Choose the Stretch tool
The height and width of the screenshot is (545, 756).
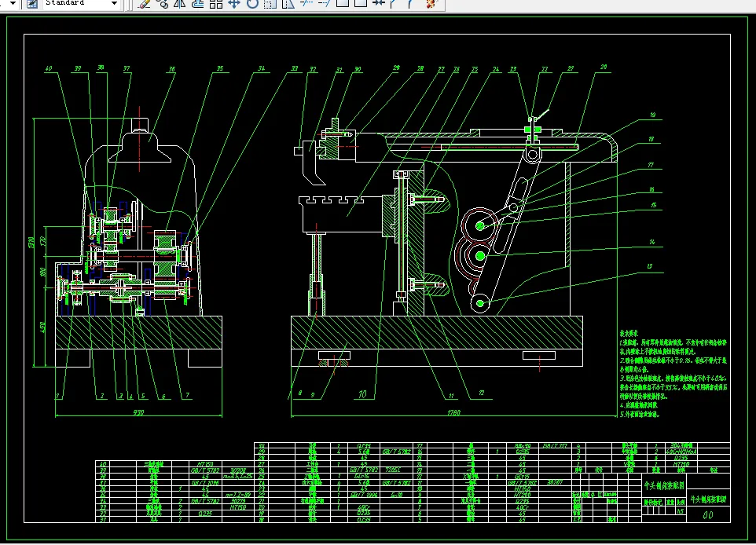(288, 4)
